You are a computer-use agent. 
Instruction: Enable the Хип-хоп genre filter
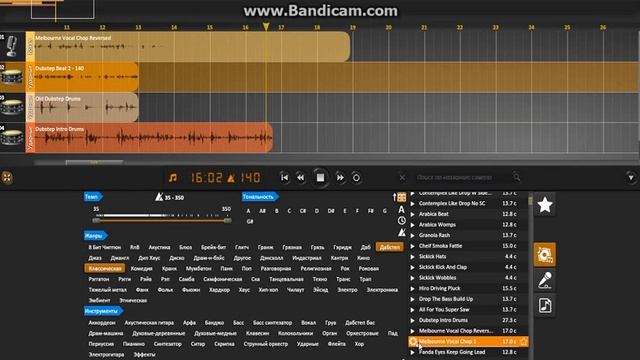point(268,290)
